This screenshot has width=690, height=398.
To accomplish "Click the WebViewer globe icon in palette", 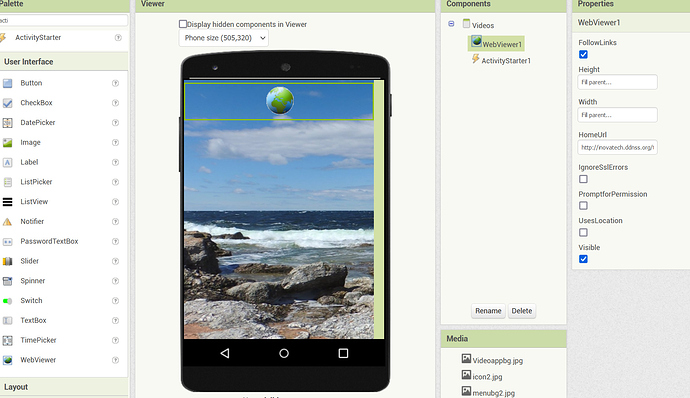I will pyautogui.click(x=7, y=360).
